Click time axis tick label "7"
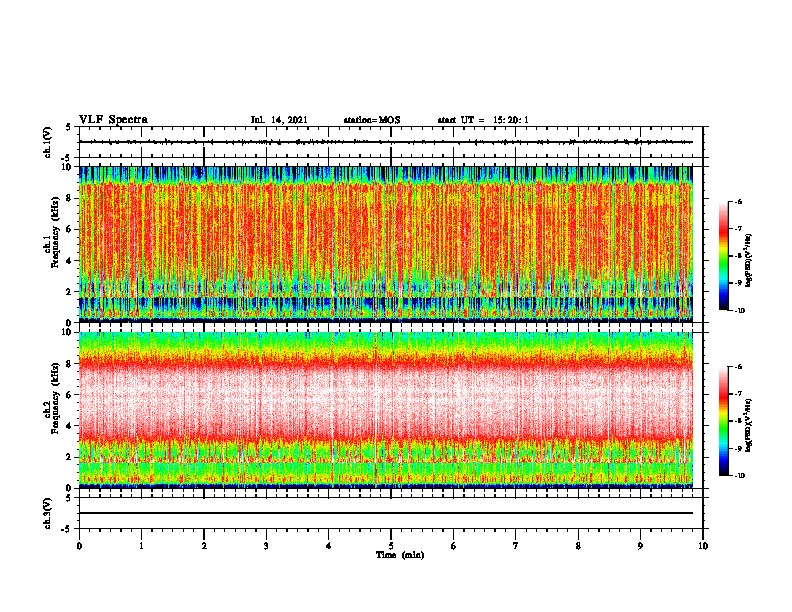The height and width of the screenshot is (612, 792). (x=516, y=546)
